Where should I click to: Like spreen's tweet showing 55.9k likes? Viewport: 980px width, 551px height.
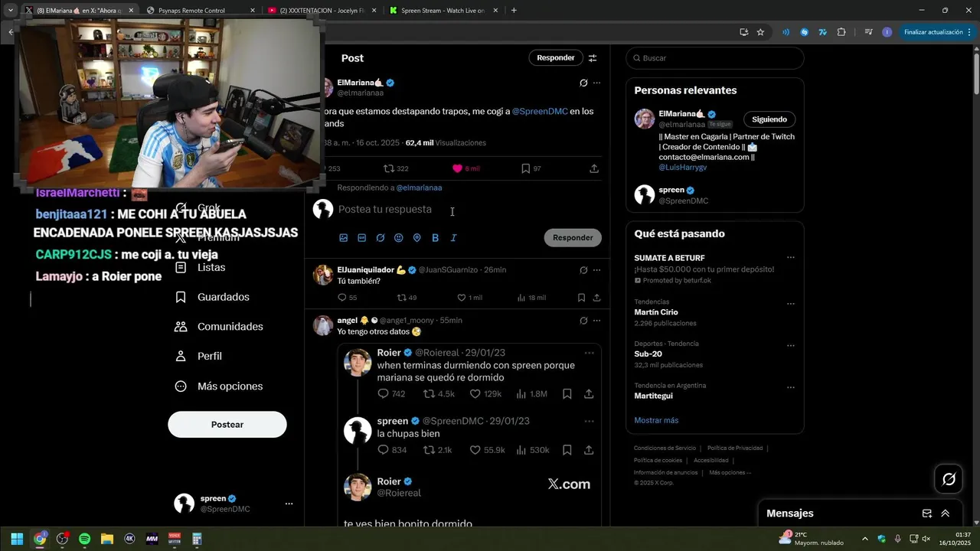pyautogui.click(x=487, y=450)
